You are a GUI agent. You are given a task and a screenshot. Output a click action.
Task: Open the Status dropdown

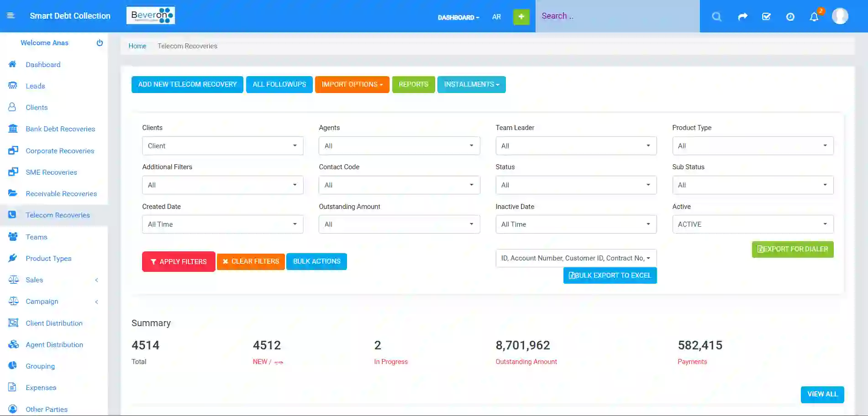tap(575, 185)
